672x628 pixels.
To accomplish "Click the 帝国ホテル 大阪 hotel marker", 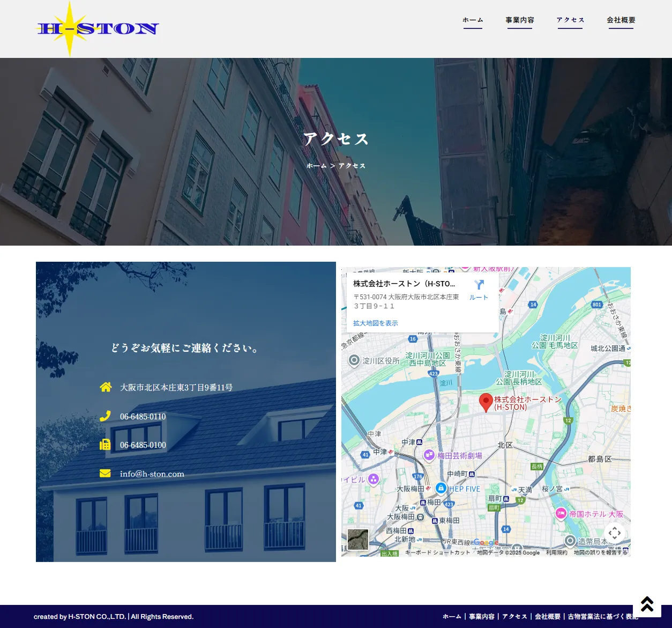I will tap(561, 513).
